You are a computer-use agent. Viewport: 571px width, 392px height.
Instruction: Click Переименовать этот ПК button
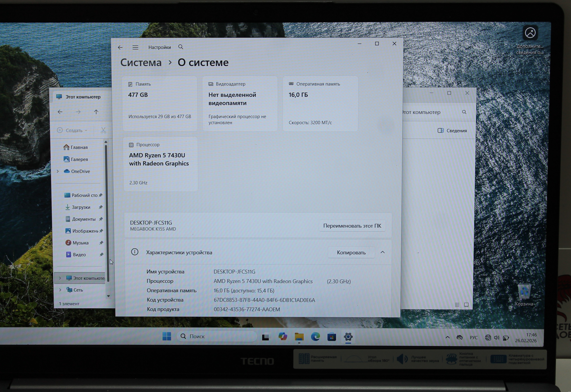tap(352, 226)
